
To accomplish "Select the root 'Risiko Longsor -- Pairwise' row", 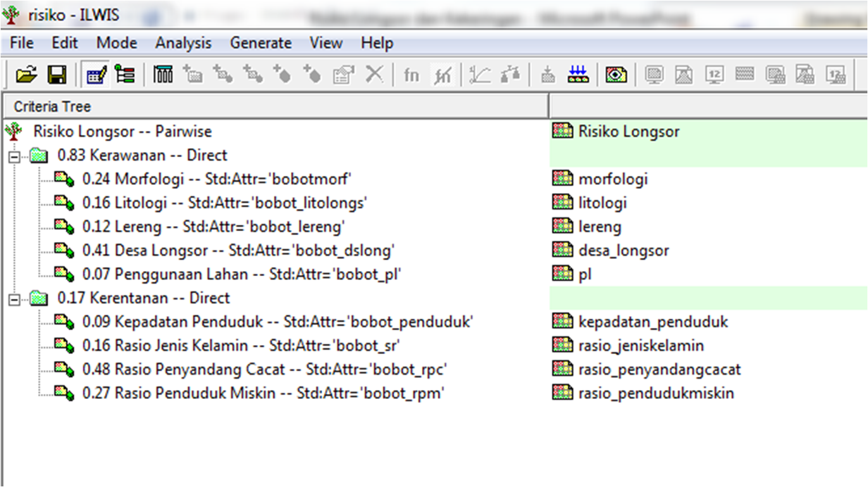I will (x=122, y=132).
